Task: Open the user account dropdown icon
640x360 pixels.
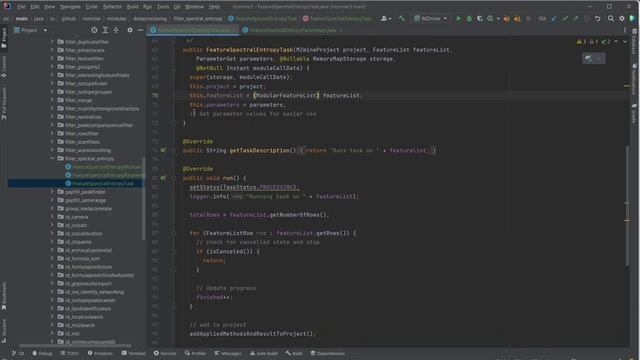Action: point(386,18)
